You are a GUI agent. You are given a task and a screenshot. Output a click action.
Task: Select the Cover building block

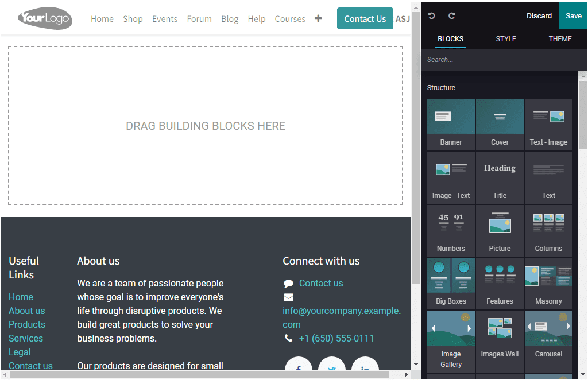pos(500,124)
